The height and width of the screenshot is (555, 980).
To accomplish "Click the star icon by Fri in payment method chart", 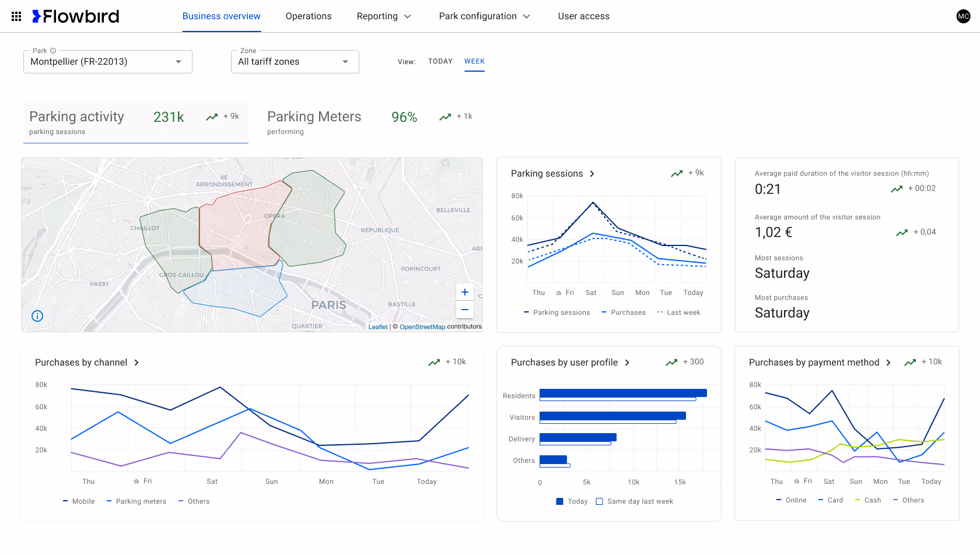I will [797, 482].
